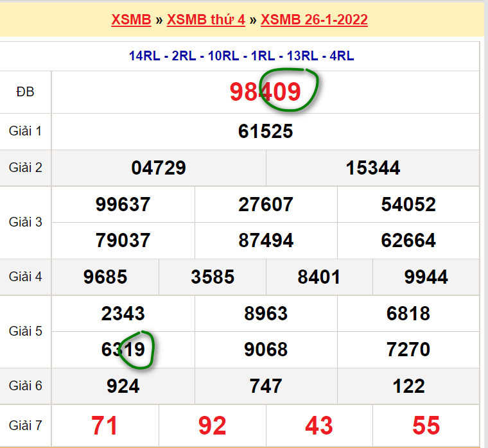Select the Giải 1 number 61525
Screen dimensions: 488x448
click(x=265, y=132)
